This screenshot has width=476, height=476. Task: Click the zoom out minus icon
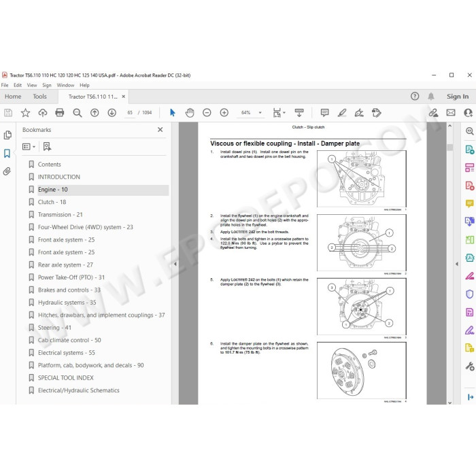(207, 113)
